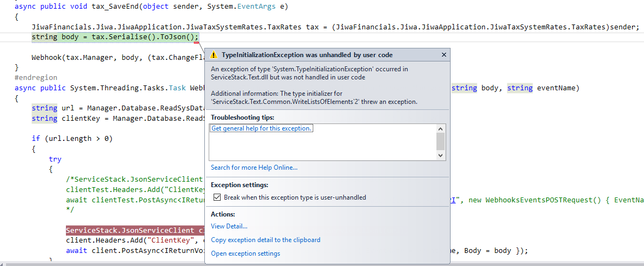
Task: Close the TypeInitializationException popup
Action: click(443, 55)
